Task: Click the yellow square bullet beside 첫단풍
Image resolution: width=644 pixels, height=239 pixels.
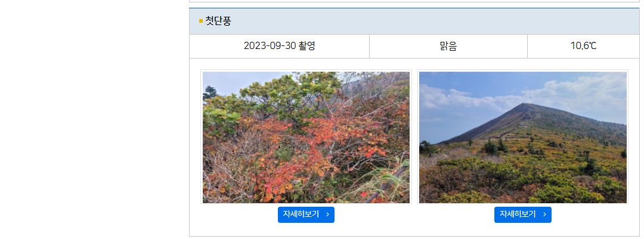Action: click(201, 21)
